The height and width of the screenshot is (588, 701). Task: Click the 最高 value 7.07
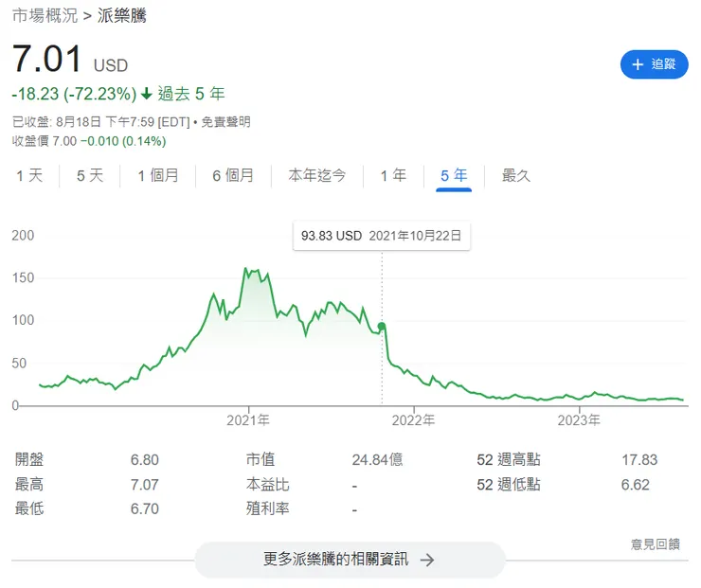[144, 485]
